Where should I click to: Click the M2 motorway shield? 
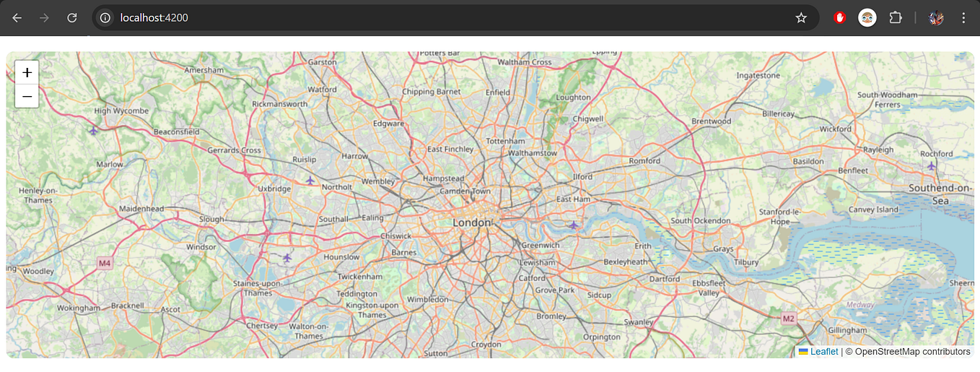pos(789,318)
